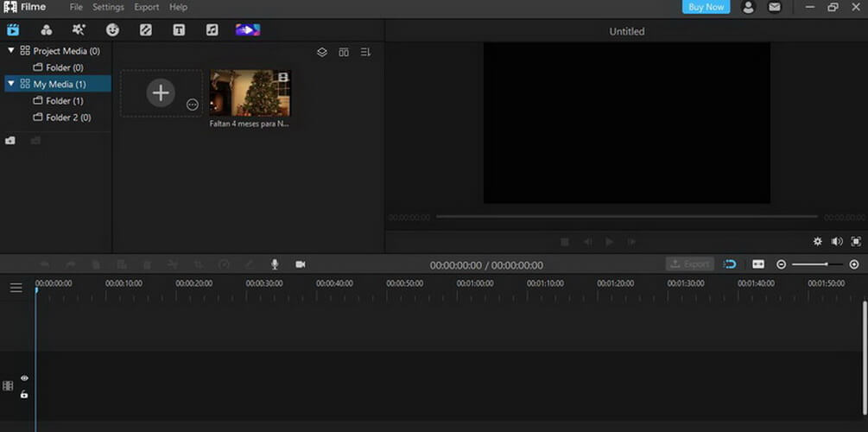The width and height of the screenshot is (868, 432).
Task: Collapse the My Media tree node
Action: coord(11,84)
